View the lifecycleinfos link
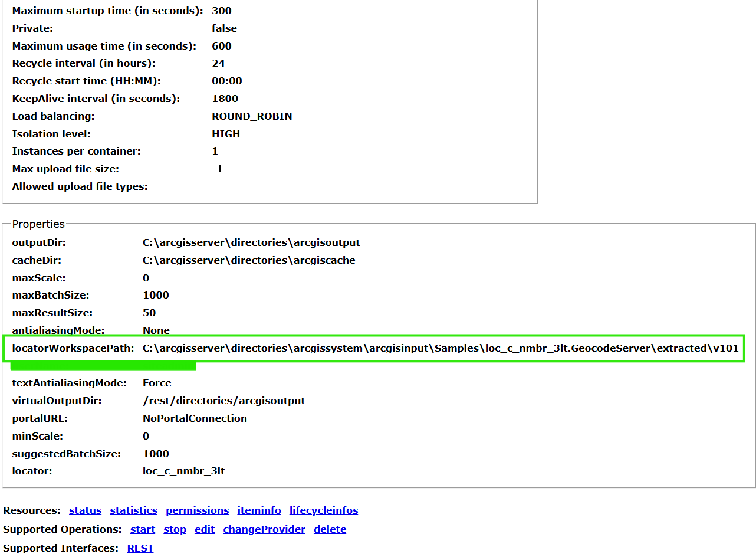 tap(323, 510)
